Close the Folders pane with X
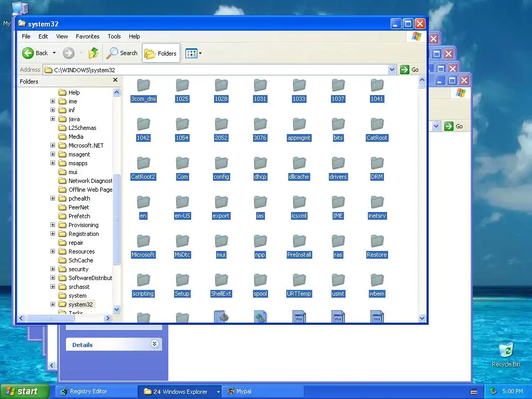Image resolution: width=532 pixels, height=399 pixels. [115, 79]
